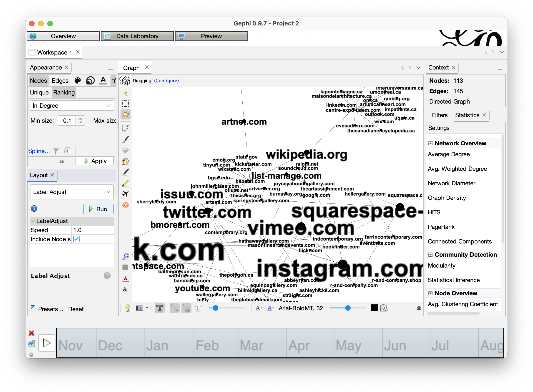Click the chain link auto-apply icon
The width and height of the screenshot is (533, 392).
pyautogui.click(x=62, y=162)
